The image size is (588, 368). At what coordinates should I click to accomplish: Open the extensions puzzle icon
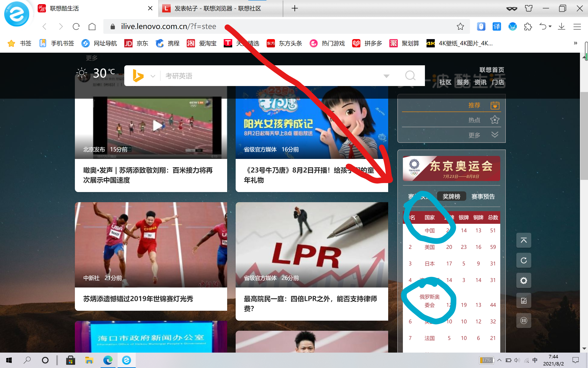point(528,26)
